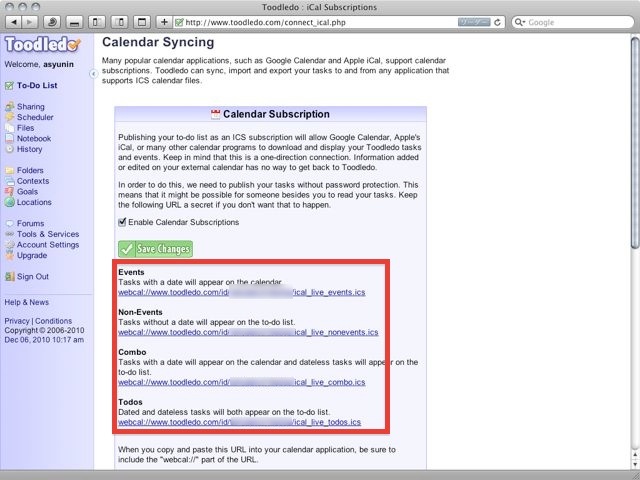Click the Tools & Services icon
The height and width of the screenshot is (480, 640).
(9, 234)
